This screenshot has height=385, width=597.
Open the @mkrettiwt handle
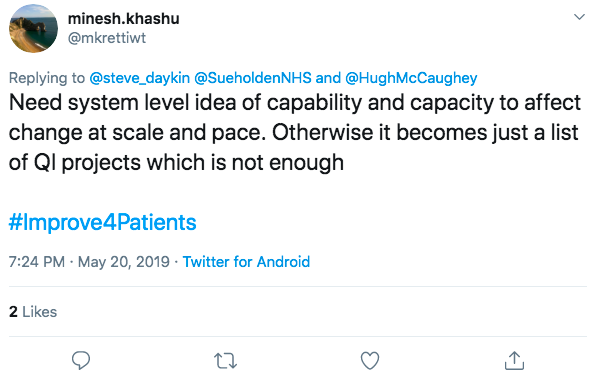coord(107,38)
